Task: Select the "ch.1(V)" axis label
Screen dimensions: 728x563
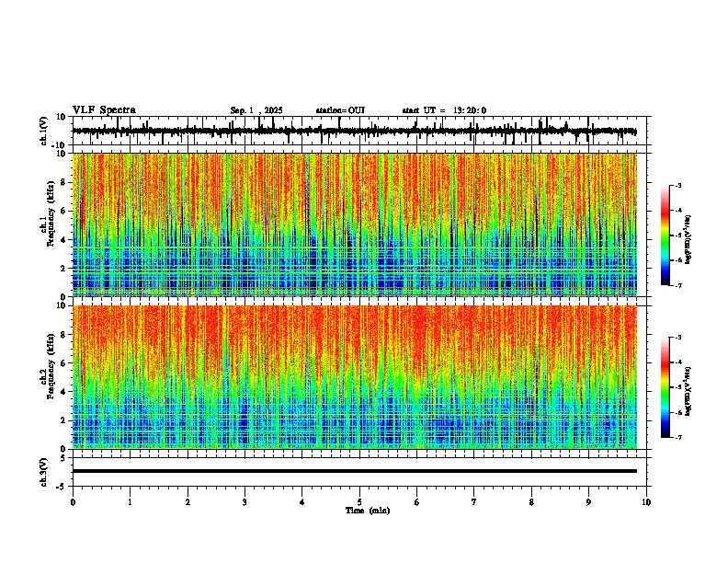Action: [44, 131]
